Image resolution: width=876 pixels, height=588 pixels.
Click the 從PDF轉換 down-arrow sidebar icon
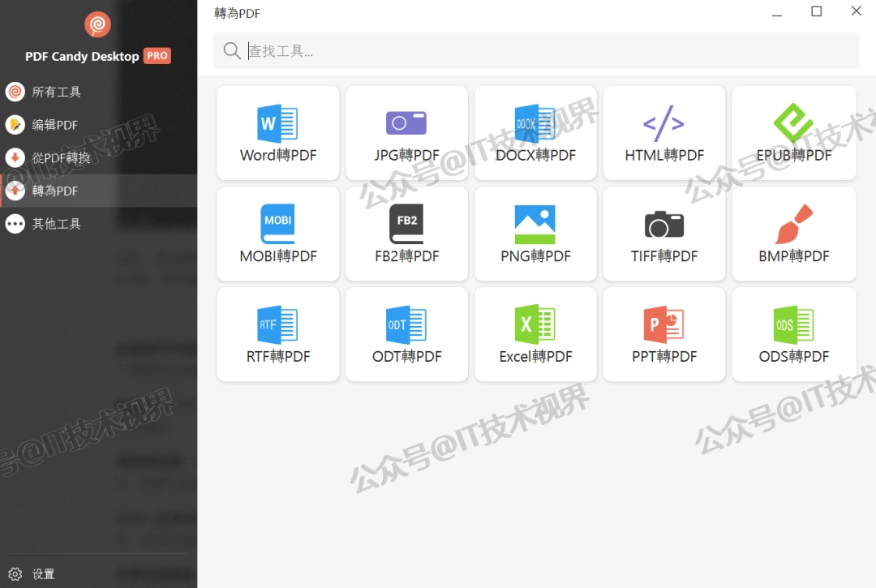tap(15, 157)
